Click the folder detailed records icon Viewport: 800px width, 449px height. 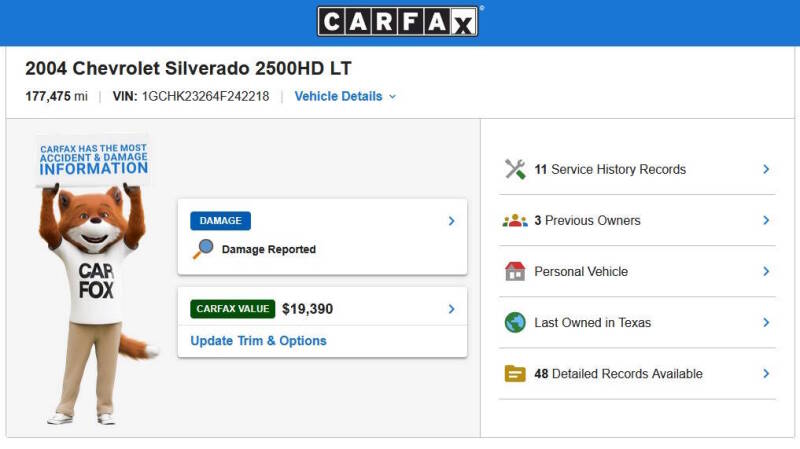(515, 373)
